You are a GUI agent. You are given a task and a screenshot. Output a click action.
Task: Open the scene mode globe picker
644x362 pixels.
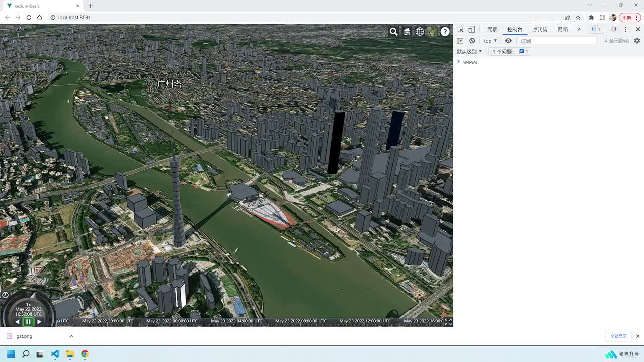coord(420,32)
